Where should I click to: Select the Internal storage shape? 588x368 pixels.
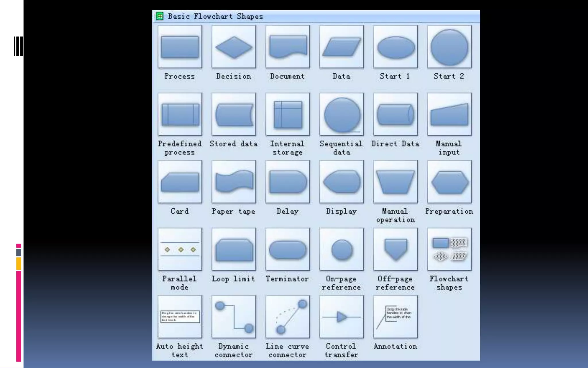(288, 114)
